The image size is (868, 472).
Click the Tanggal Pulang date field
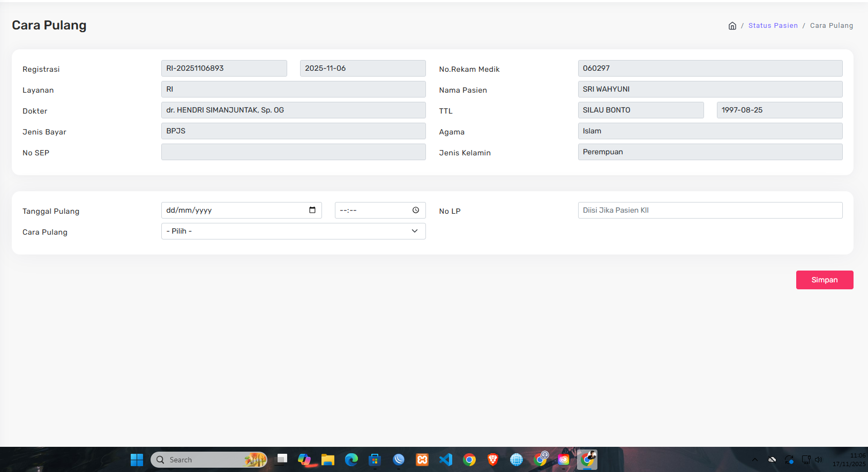[242, 210]
